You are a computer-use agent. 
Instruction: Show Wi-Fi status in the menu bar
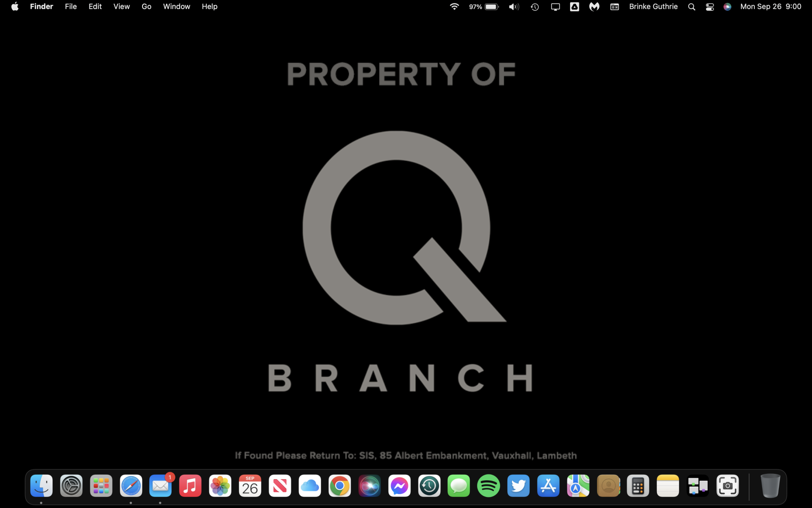click(x=454, y=7)
